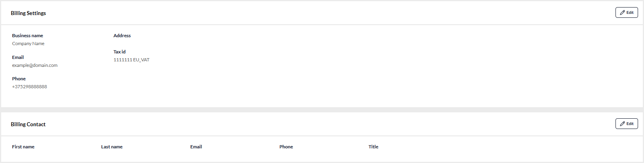
Task: Click the Last name column header
Action: pyautogui.click(x=112, y=147)
